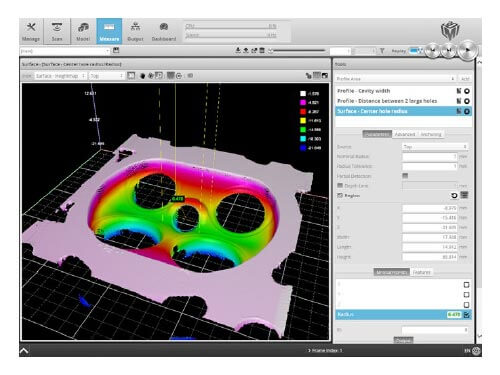The height and width of the screenshot is (375, 500).
Task: Click the reset view icon
Action: 159,76
